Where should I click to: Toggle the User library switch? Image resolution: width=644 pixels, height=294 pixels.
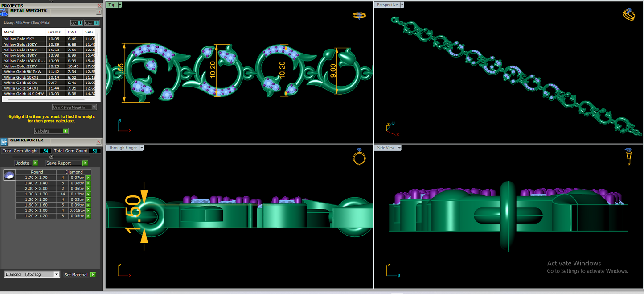pyautogui.click(x=92, y=23)
